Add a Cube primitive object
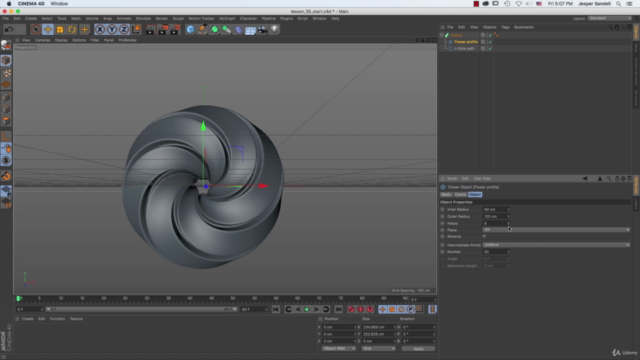 [190, 29]
